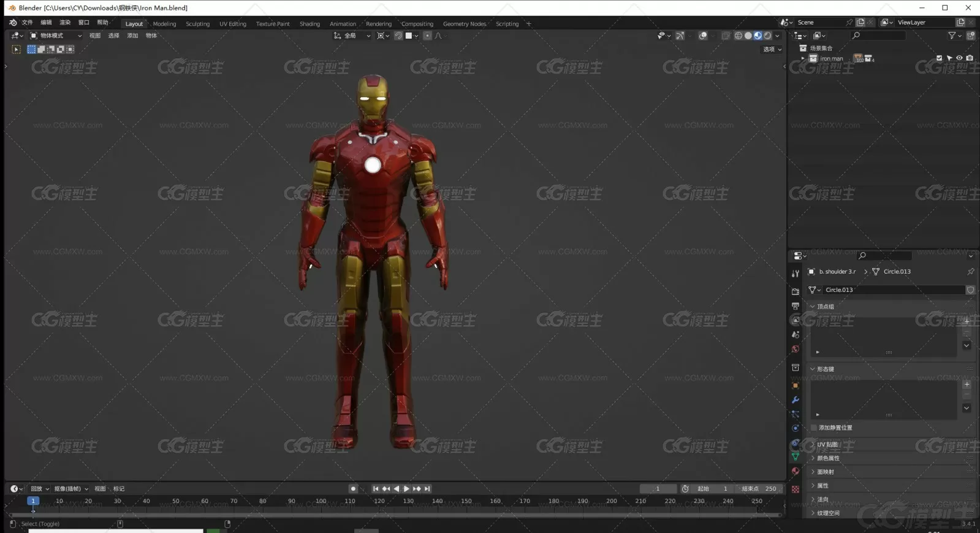Play the animation forward
The image size is (980, 533).
pyautogui.click(x=406, y=489)
